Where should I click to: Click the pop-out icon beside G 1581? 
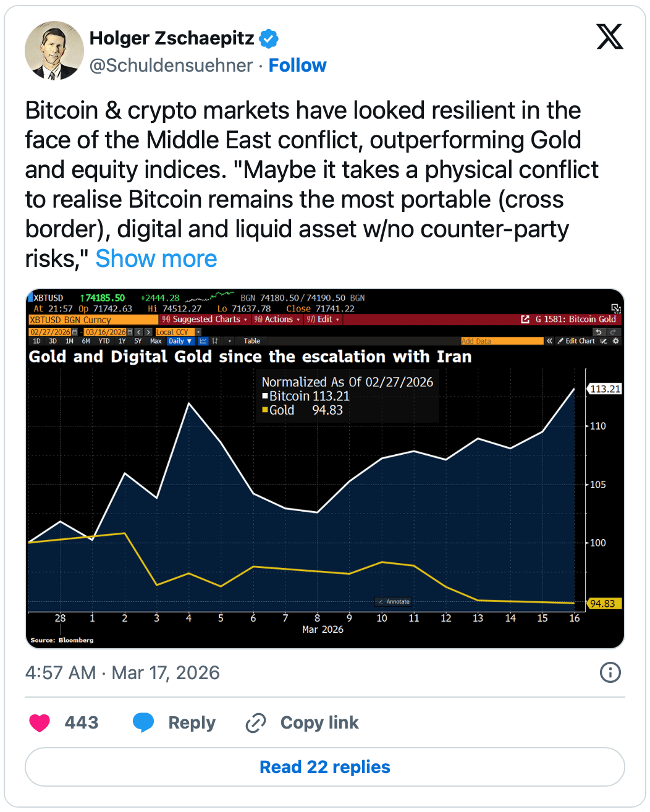pyautogui.click(x=525, y=319)
